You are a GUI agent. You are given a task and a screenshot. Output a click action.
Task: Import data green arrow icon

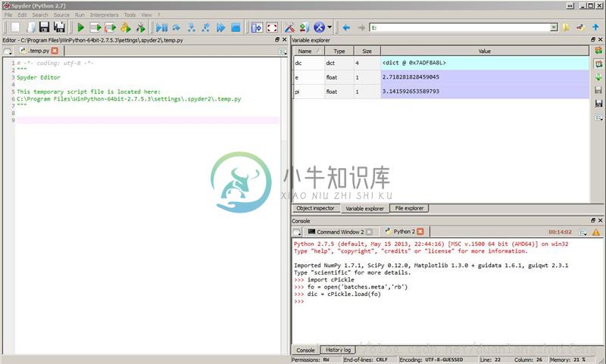pyautogui.click(x=598, y=77)
